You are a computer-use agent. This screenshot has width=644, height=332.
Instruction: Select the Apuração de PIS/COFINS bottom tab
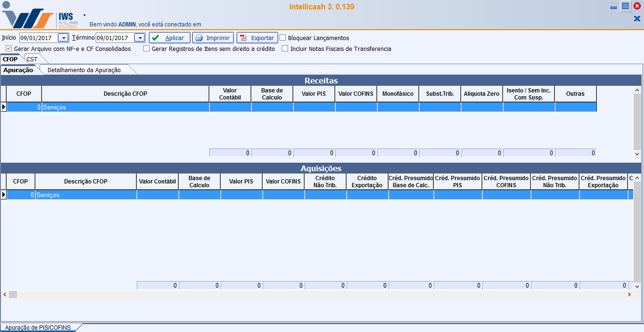(x=38, y=328)
